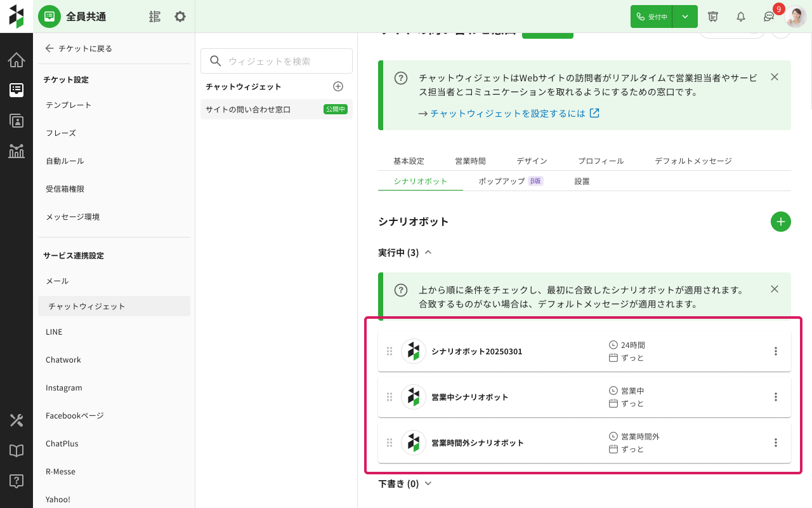The height and width of the screenshot is (508, 812).
Task: Open the analytics chart icon in sidebar
Action: [x=16, y=151]
